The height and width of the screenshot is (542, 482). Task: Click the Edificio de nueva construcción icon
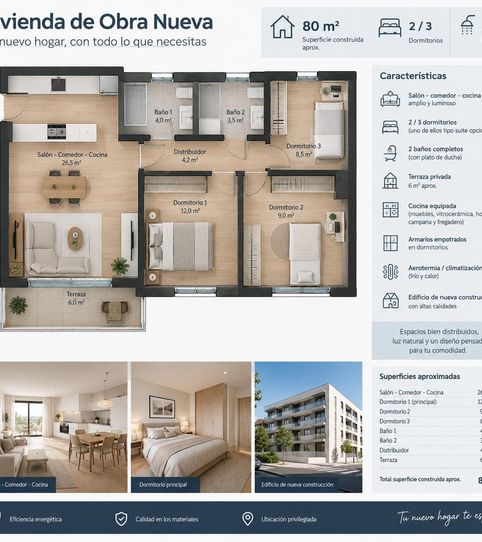390,300
